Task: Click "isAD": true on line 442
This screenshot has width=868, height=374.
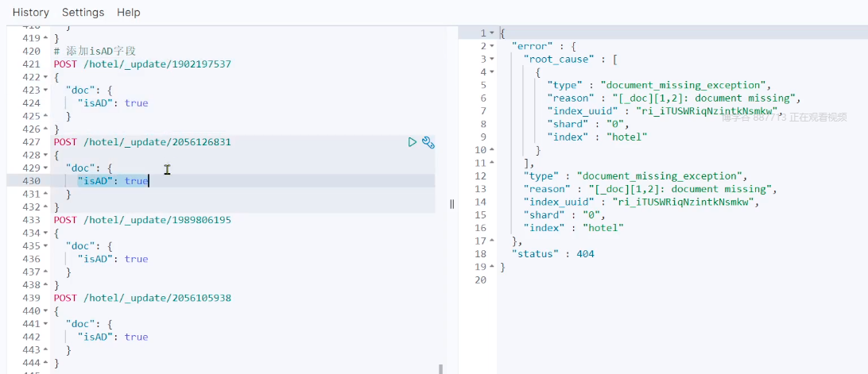Action: [113, 337]
